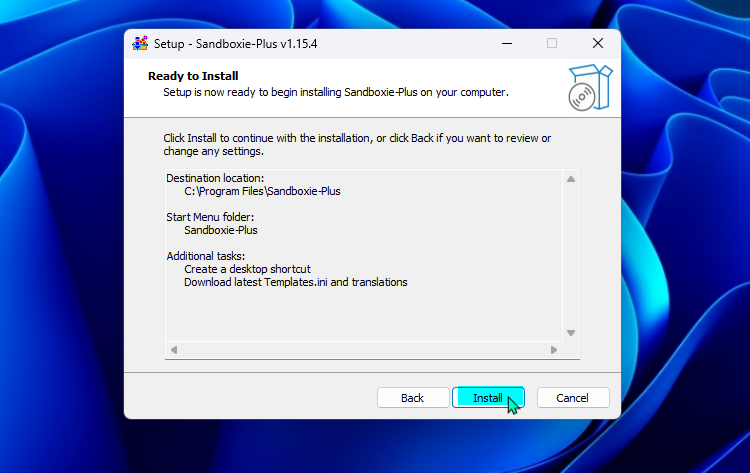Click the Sandboxie-Plus setup icon in title bar
This screenshot has height=473, width=750.
coord(140,44)
